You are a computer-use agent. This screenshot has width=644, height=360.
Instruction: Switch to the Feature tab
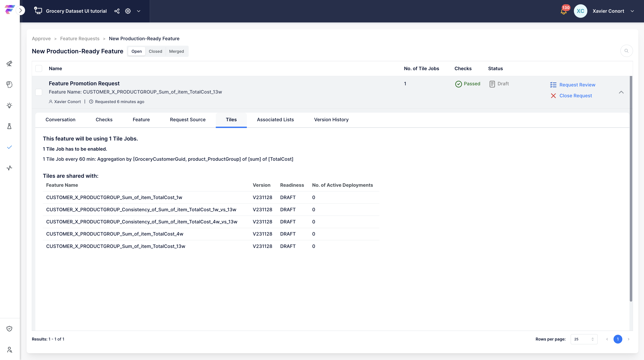141,120
